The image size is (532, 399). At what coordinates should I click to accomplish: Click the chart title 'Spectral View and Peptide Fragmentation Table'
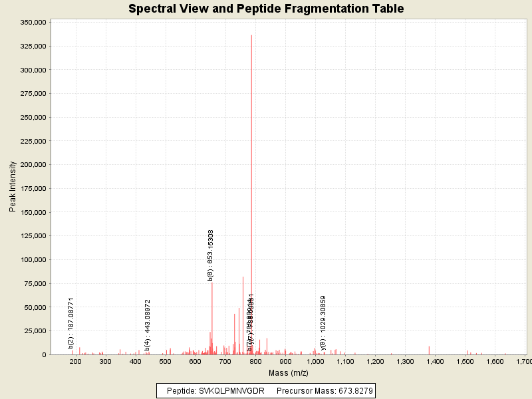coord(266,9)
